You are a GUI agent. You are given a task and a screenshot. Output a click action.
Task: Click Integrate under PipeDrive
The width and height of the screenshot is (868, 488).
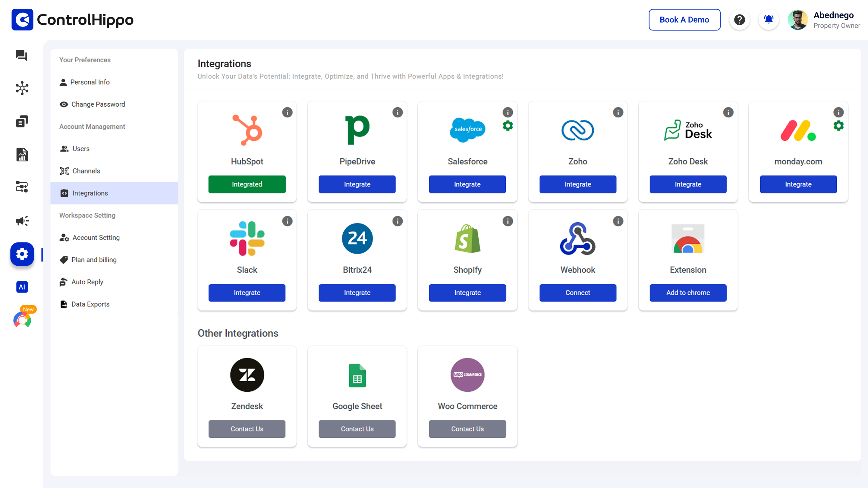coord(357,184)
